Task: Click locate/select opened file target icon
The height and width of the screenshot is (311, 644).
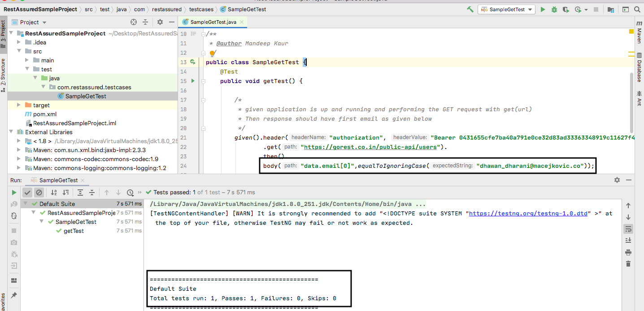Action: tap(134, 22)
